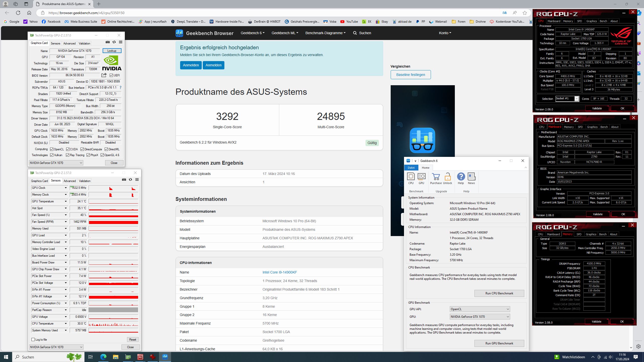Viewport: 644px width, 362px height.
Task: Open GPU selector dropdown in GPU-Z Sensors window
Action: 56,347
